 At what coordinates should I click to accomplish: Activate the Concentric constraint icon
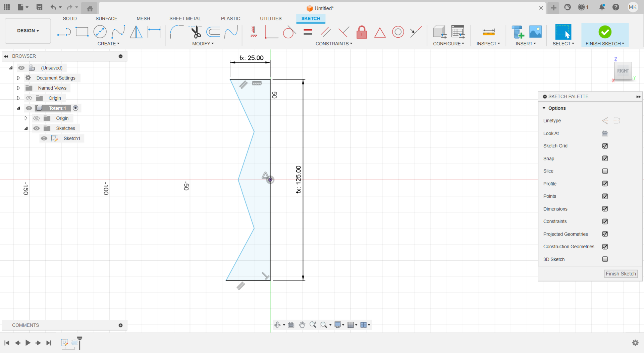[398, 32]
